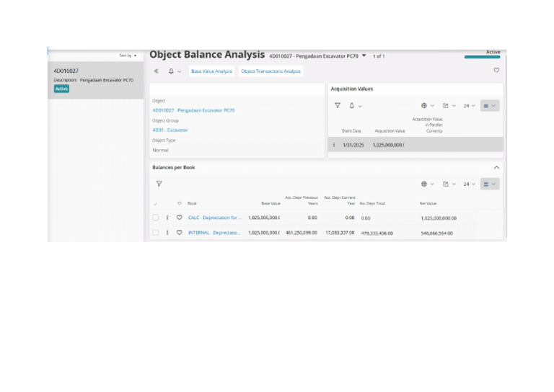This screenshot has height=392, width=554.
Task: Open filter icon in Balances per Book
Action: pos(159,184)
